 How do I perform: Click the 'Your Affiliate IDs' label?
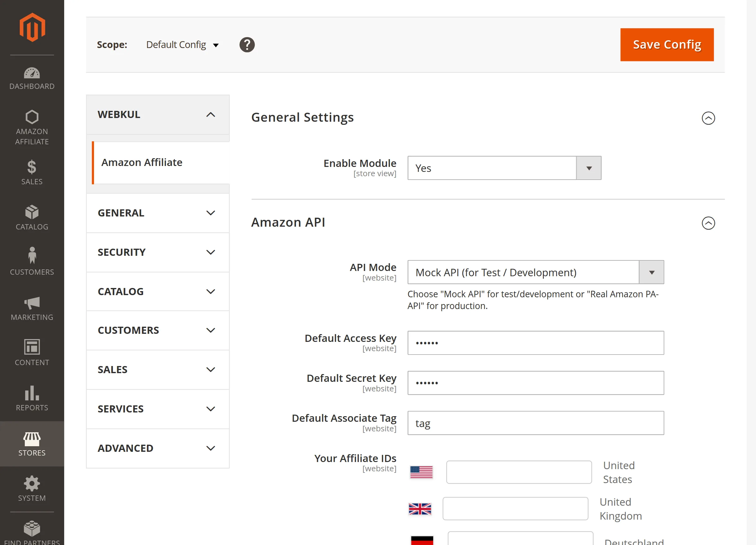(355, 458)
